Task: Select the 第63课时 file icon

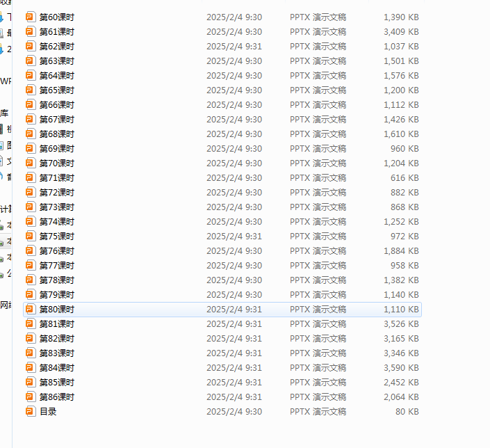Action: pos(31,61)
